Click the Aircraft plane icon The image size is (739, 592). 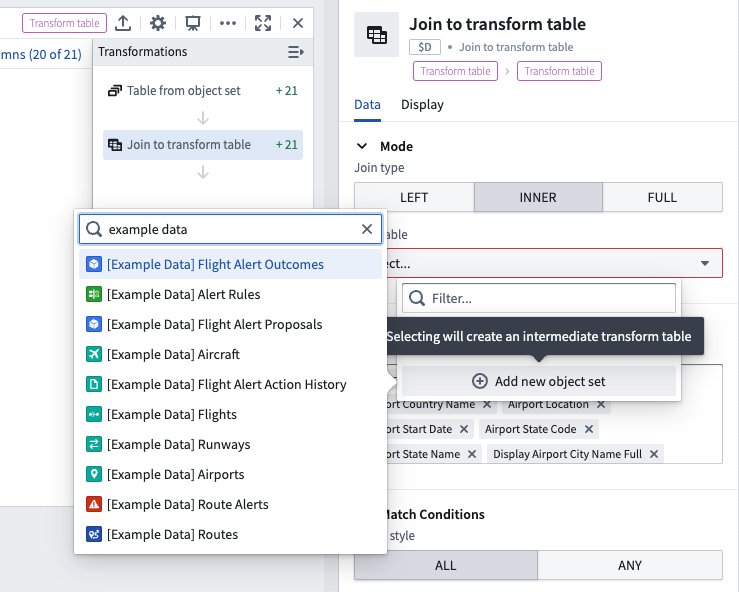coord(94,354)
